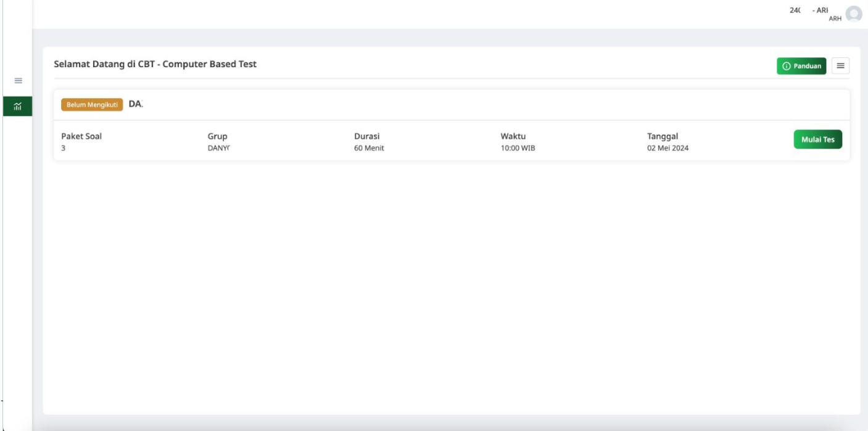Click the 'Paket Soal' label

click(x=81, y=137)
